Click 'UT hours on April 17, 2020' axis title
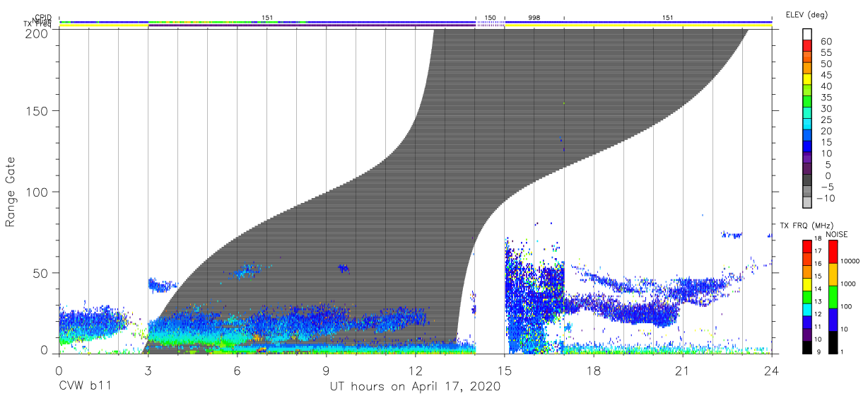 pyautogui.click(x=415, y=387)
